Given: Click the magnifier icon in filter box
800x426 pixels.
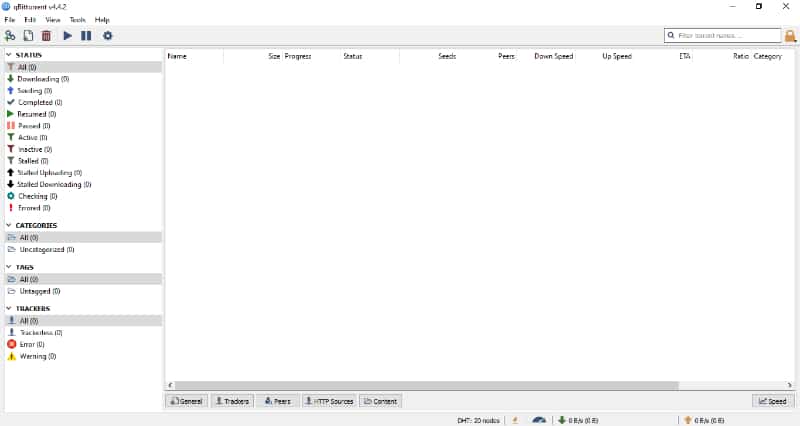Looking at the screenshot, I should point(671,35).
